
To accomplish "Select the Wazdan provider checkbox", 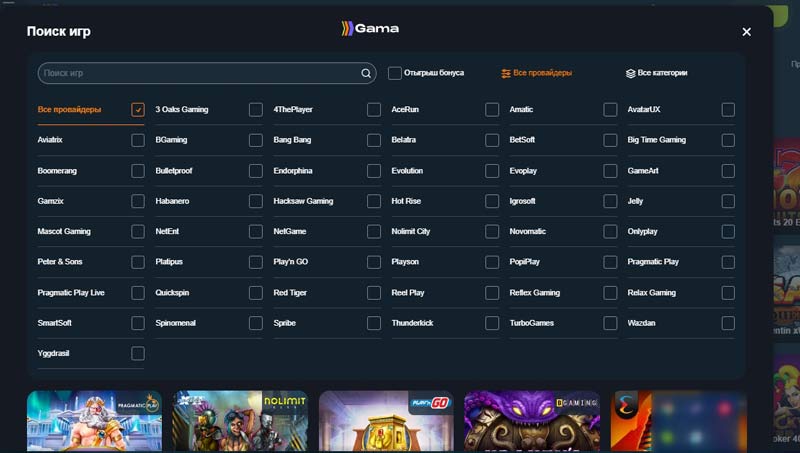I will point(728,324).
